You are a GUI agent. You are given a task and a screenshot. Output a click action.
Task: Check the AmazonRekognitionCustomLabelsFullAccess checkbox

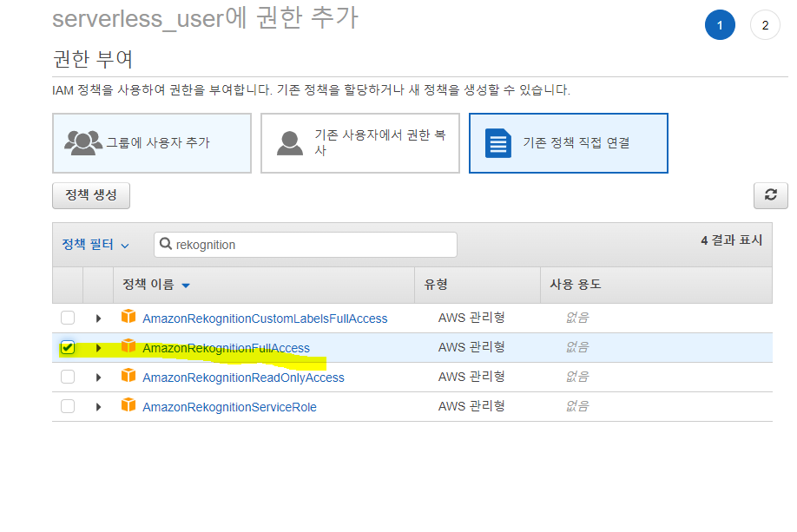[68, 318]
